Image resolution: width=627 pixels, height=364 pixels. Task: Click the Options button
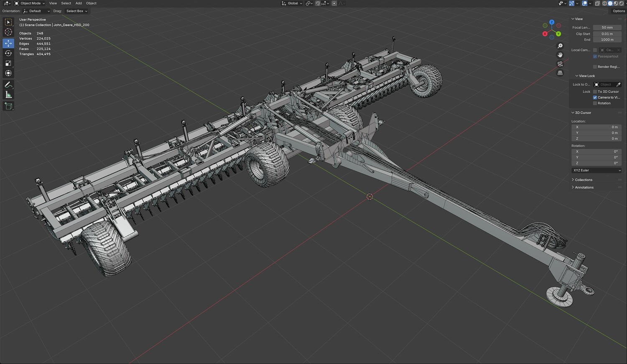click(x=619, y=11)
